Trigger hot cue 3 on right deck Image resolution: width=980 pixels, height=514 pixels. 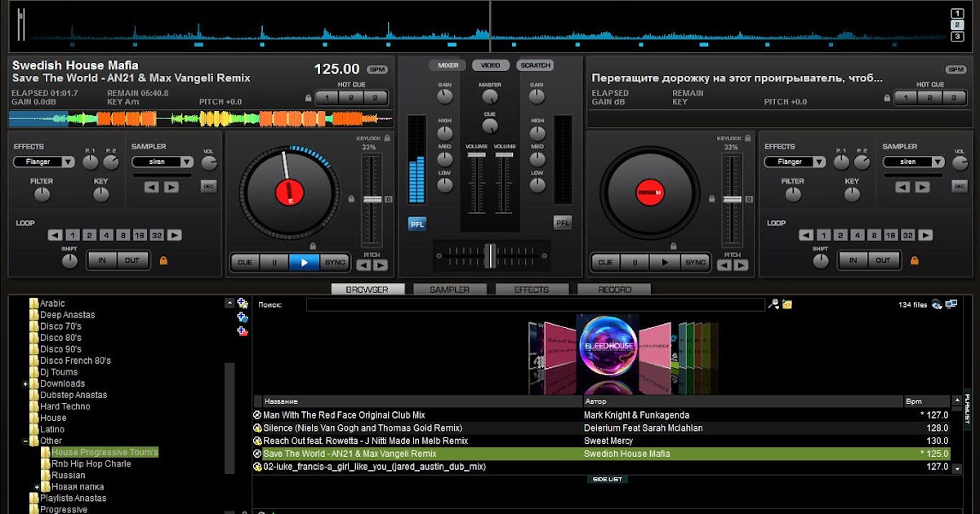(x=954, y=98)
